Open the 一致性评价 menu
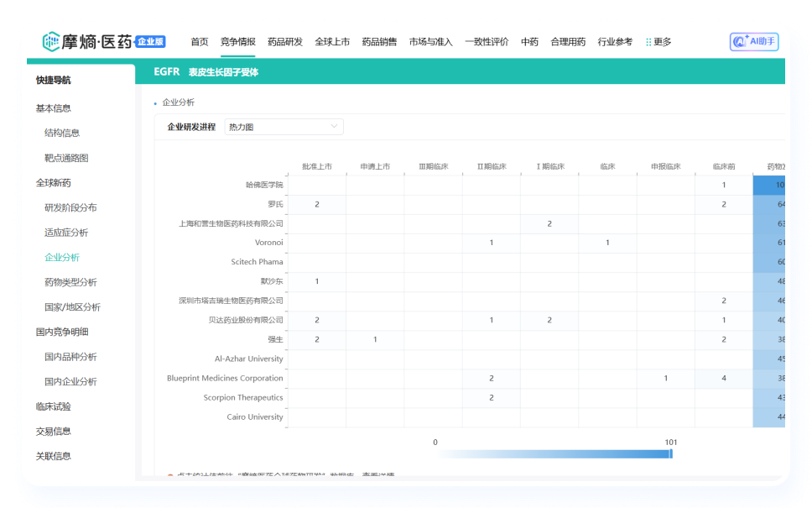This screenshot has height=508, width=812. point(487,42)
